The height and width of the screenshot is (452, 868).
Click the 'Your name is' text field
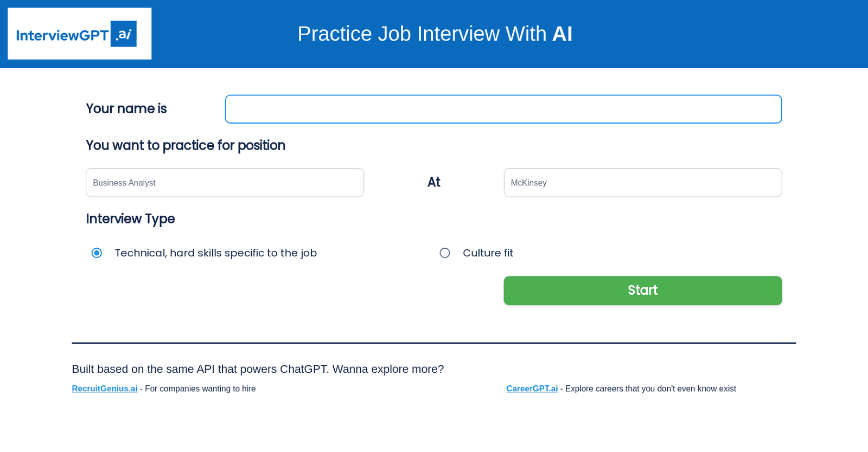503,109
